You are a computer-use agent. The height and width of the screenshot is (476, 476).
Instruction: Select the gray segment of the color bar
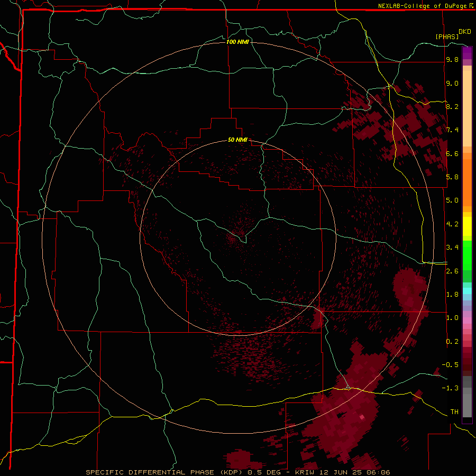click(x=467, y=397)
